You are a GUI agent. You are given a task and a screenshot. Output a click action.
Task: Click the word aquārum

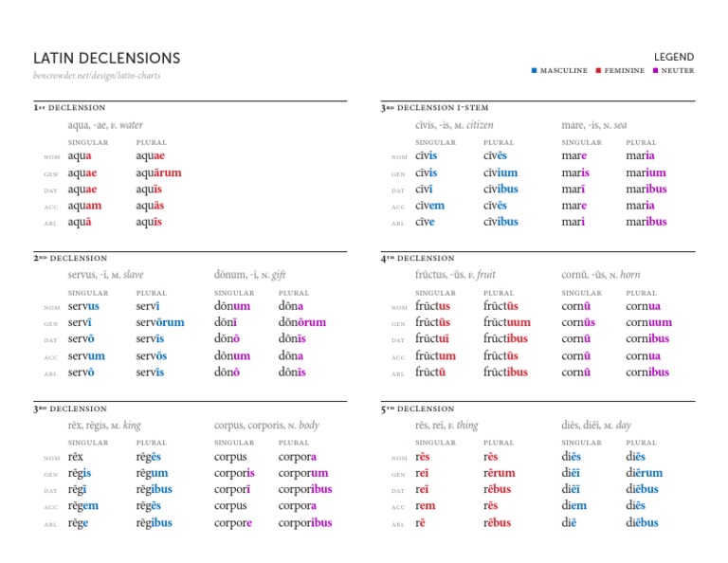[x=158, y=173]
